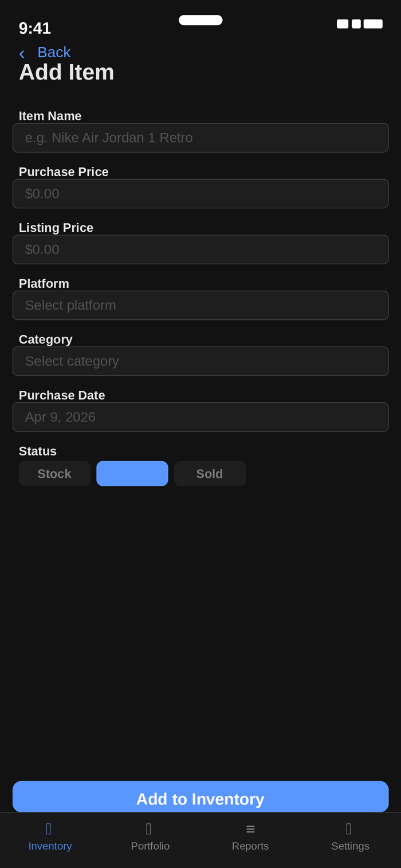
Task: Tap the Reports list icon
Action: [x=250, y=829]
